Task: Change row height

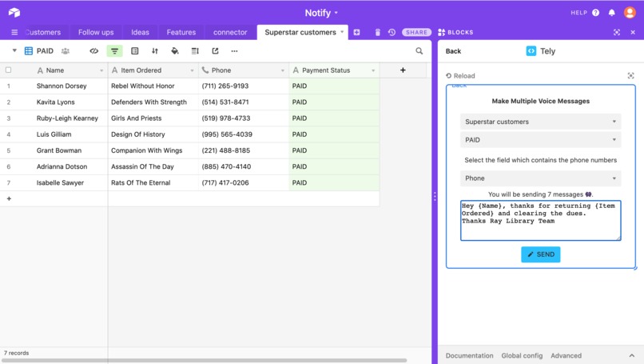Action: coord(195,51)
